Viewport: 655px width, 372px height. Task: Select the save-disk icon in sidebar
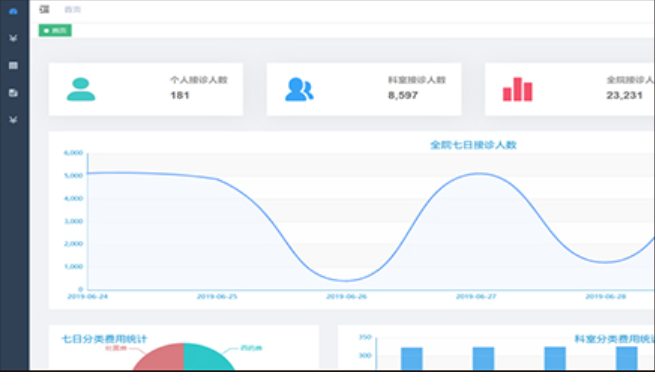pyautogui.click(x=13, y=93)
